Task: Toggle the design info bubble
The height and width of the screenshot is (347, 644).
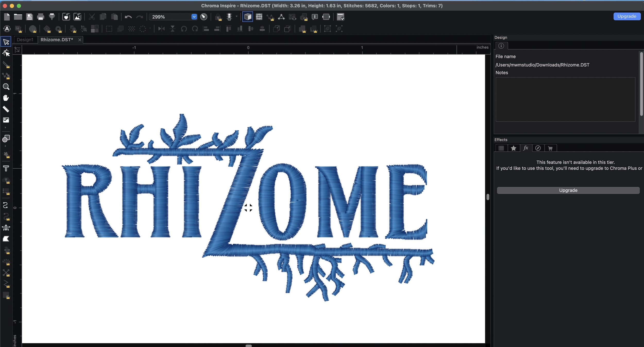Action: (315, 17)
